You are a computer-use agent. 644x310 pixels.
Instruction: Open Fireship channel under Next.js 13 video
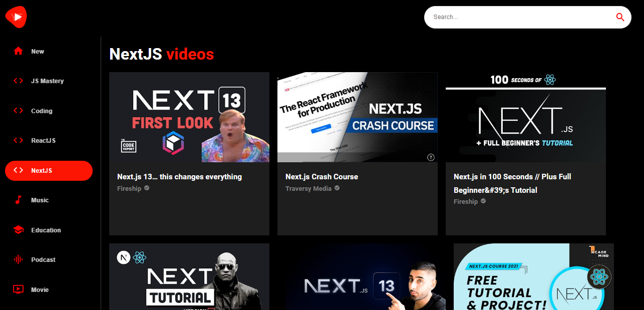[129, 189]
